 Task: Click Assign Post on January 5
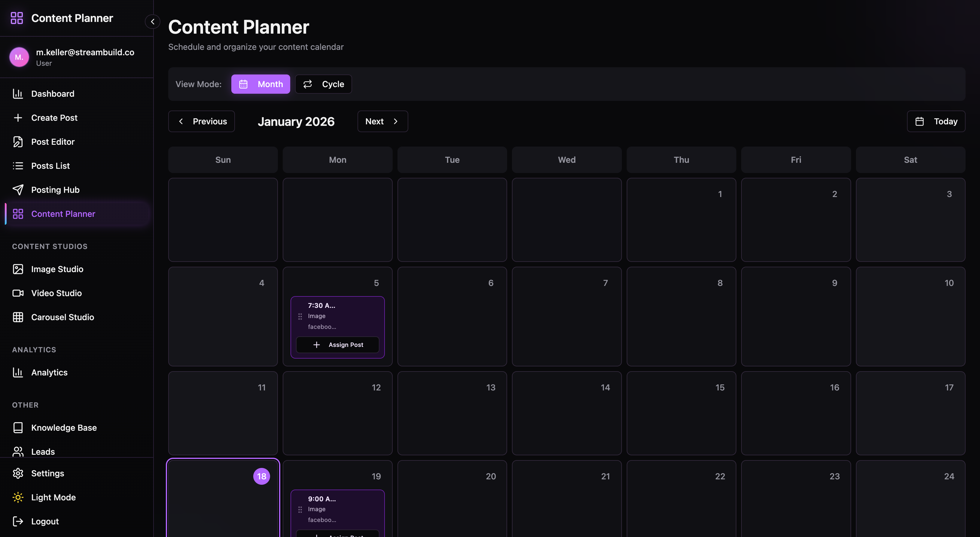pos(338,344)
